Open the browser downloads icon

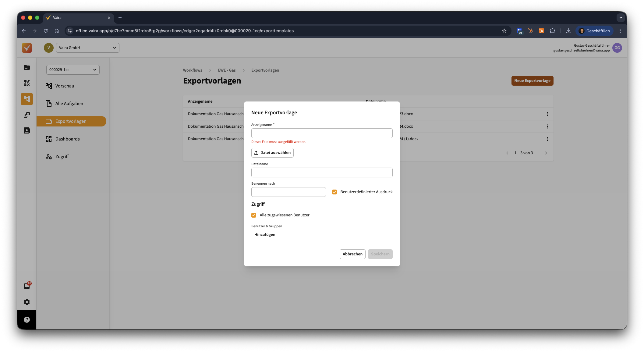coord(568,31)
